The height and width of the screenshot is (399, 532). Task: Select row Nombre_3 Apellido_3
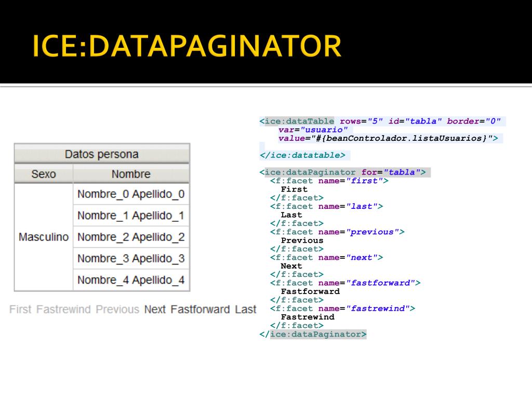pyautogui.click(x=131, y=259)
